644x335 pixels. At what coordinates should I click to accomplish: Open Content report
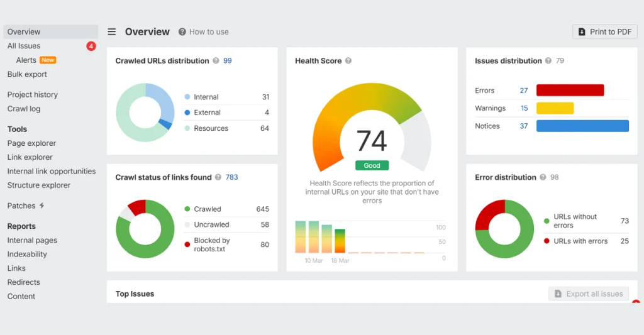click(x=21, y=296)
